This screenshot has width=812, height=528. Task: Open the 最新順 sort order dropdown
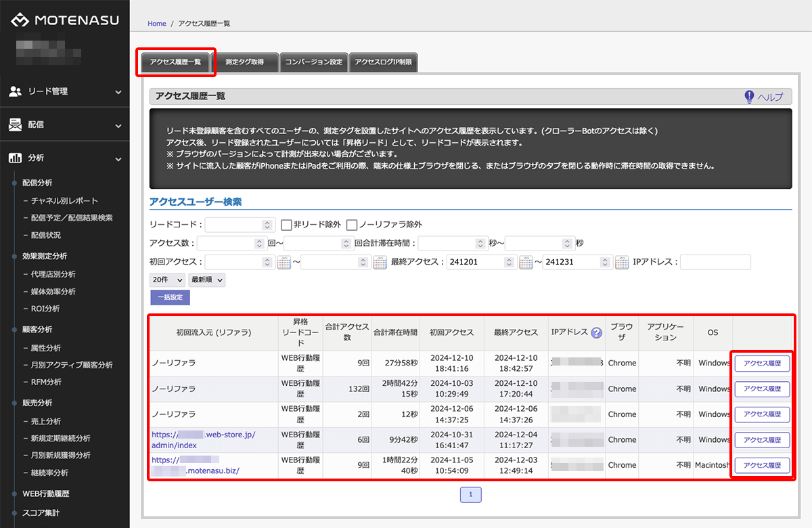click(207, 280)
